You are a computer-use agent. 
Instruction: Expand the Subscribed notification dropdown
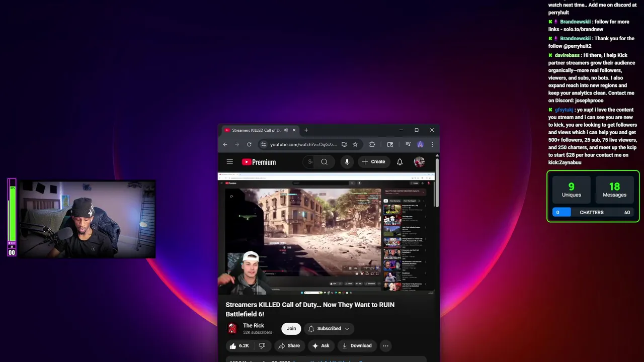pos(329,329)
